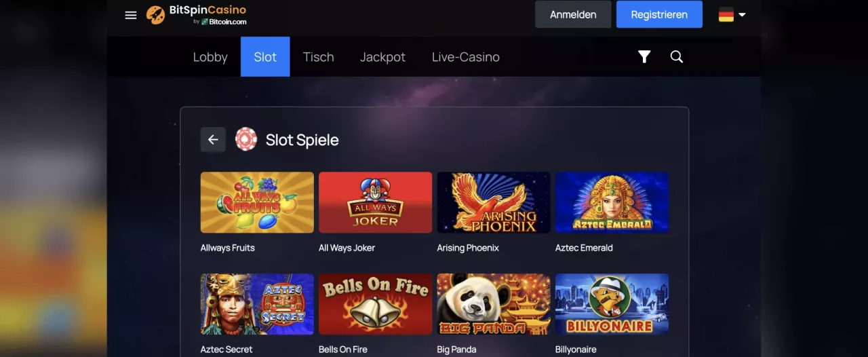Go back using the arrow button

[x=213, y=140]
